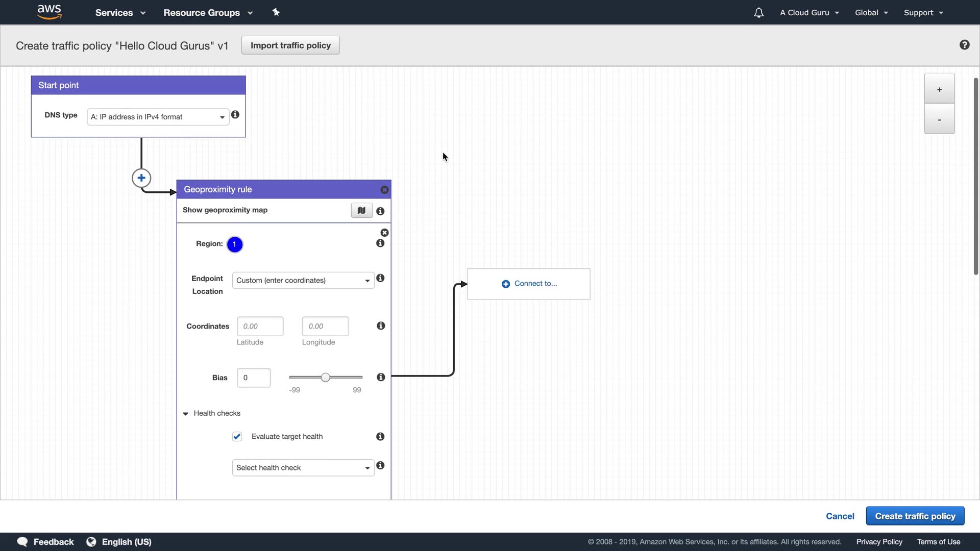Click the Bias slider handle

pyautogui.click(x=326, y=378)
